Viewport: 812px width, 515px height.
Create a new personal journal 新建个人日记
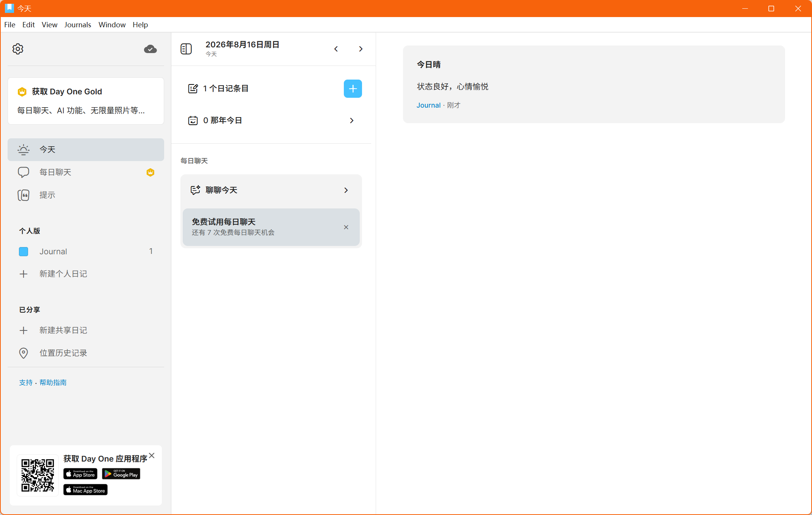[x=86, y=274]
